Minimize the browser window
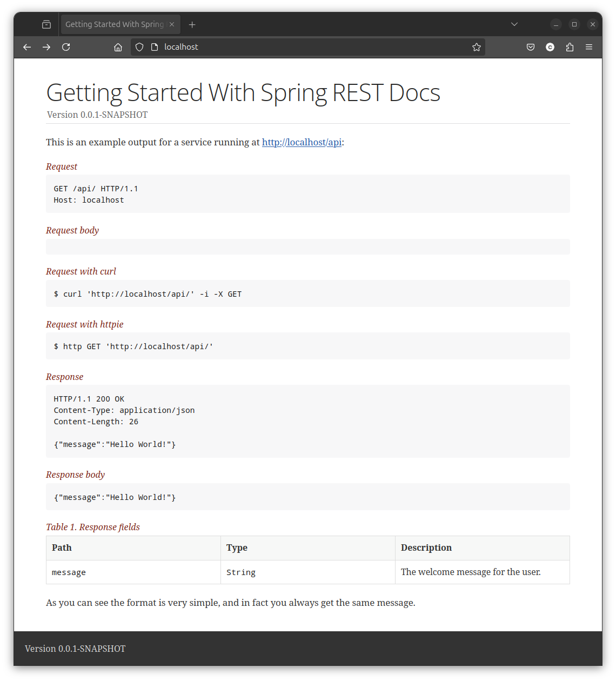 click(x=556, y=24)
